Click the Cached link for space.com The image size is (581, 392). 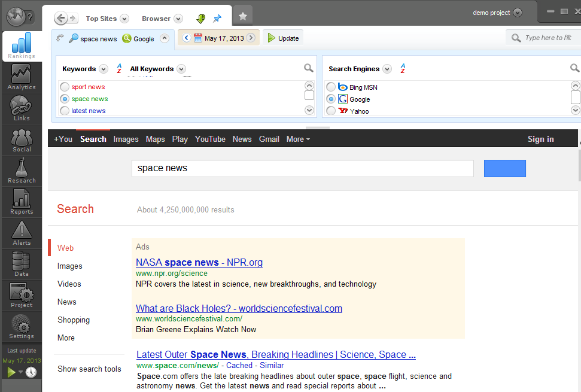239,365
